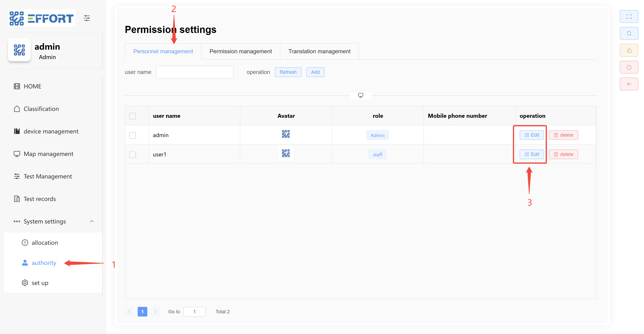Switch to Permission management tab
The width and height of the screenshot is (644, 334).
point(240,51)
